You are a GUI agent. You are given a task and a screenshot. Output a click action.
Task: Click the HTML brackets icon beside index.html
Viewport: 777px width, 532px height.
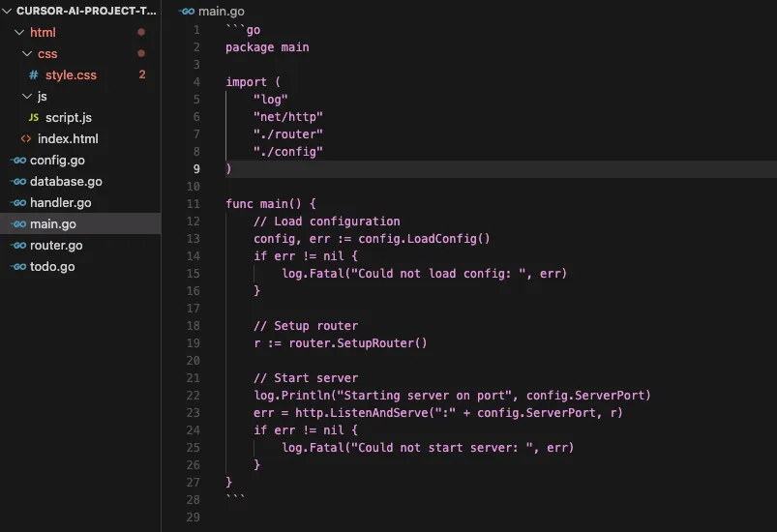coord(26,138)
